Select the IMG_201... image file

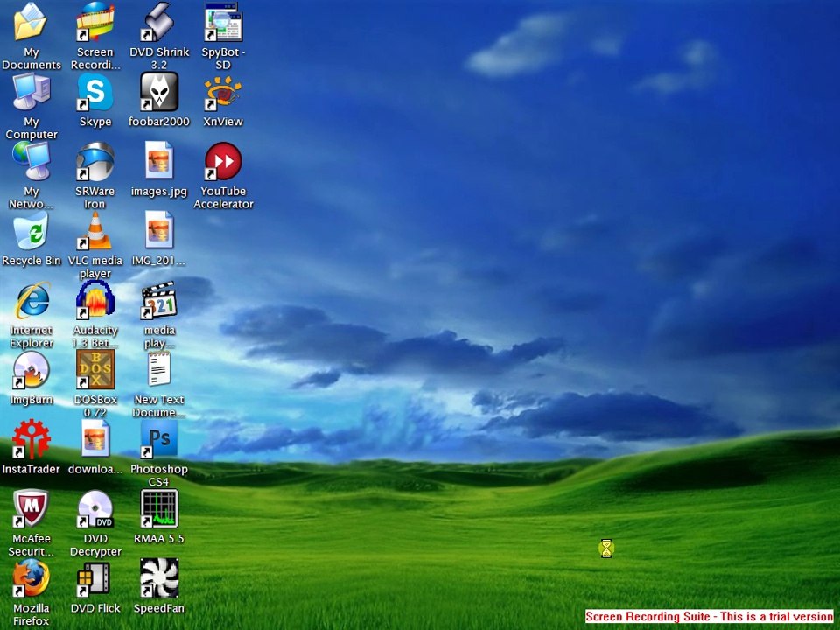click(x=159, y=230)
